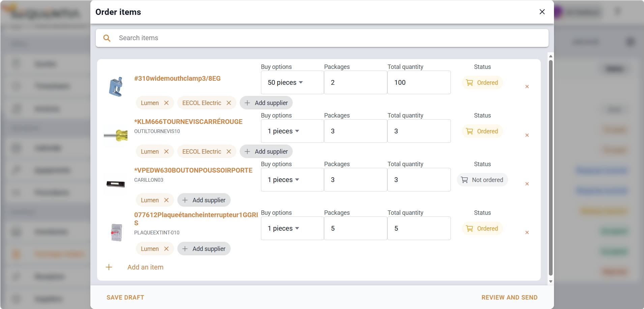Click the wide mouth clamp product thumbnail

click(116, 87)
